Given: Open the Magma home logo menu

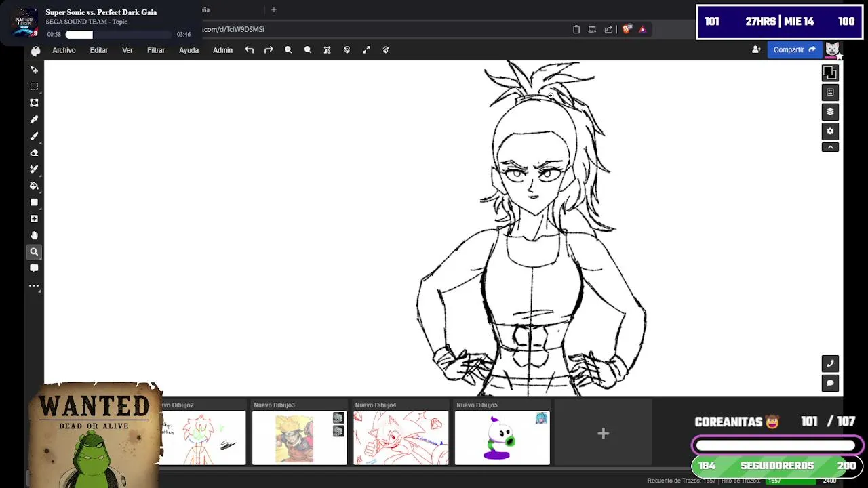Looking at the screenshot, I should pos(35,50).
